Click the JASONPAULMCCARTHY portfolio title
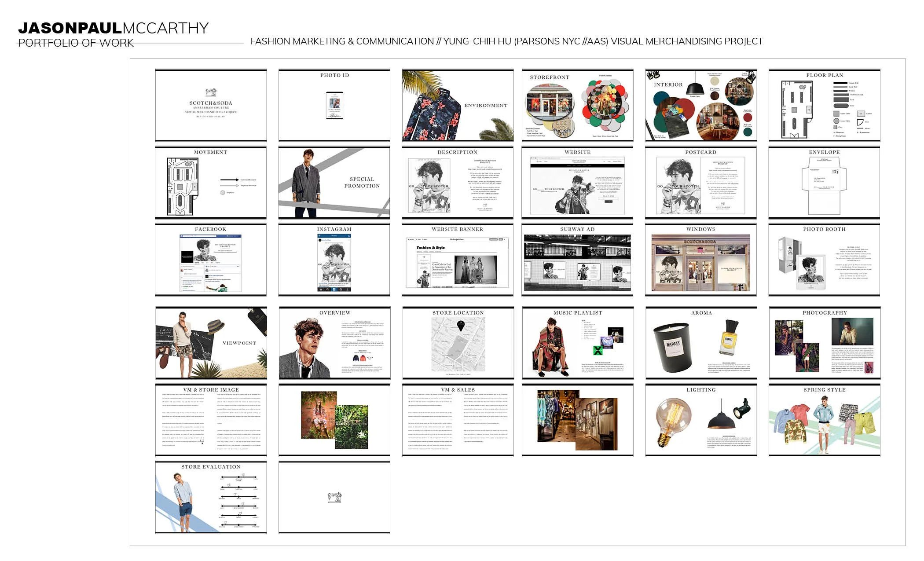The width and height of the screenshot is (924, 561). tap(113, 28)
